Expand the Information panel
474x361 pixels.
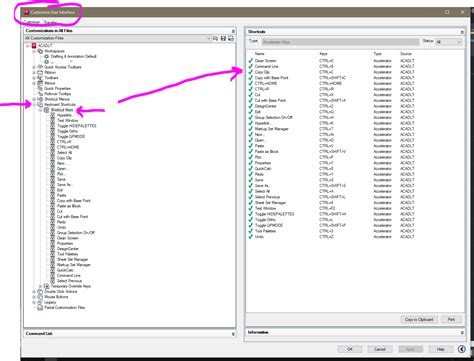(462, 333)
